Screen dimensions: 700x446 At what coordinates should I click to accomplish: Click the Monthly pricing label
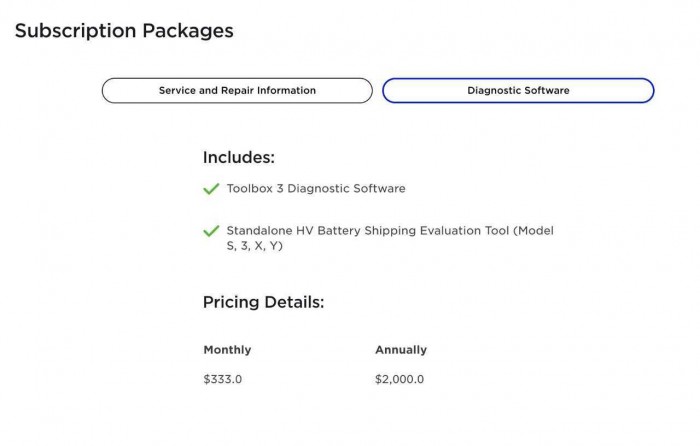coord(227,350)
